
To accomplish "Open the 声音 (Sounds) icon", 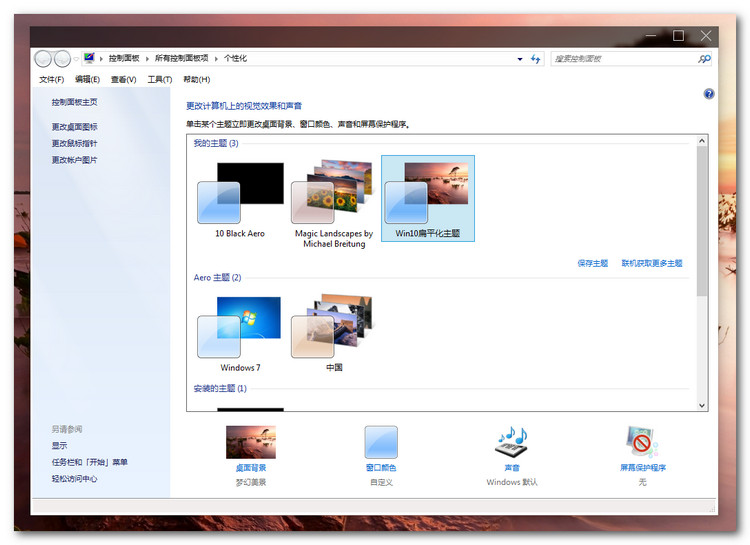I will [511, 442].
